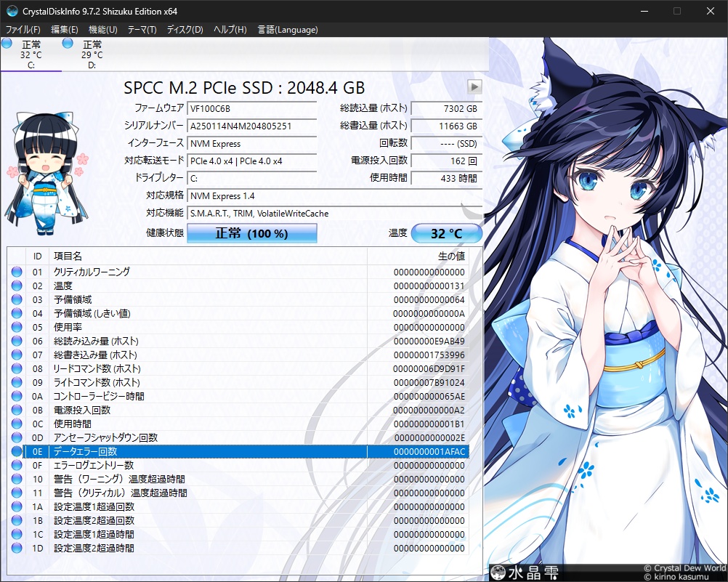The width and height of the screenshot is (728, 582).
Task: Open the ディスク(D) menu
Action: [x=185, y=30]
